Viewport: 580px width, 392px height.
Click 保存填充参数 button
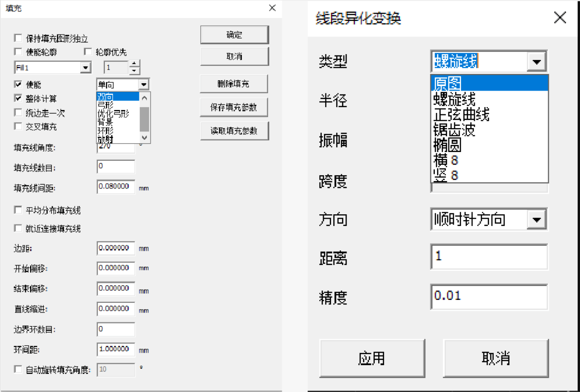coord(234,108)
